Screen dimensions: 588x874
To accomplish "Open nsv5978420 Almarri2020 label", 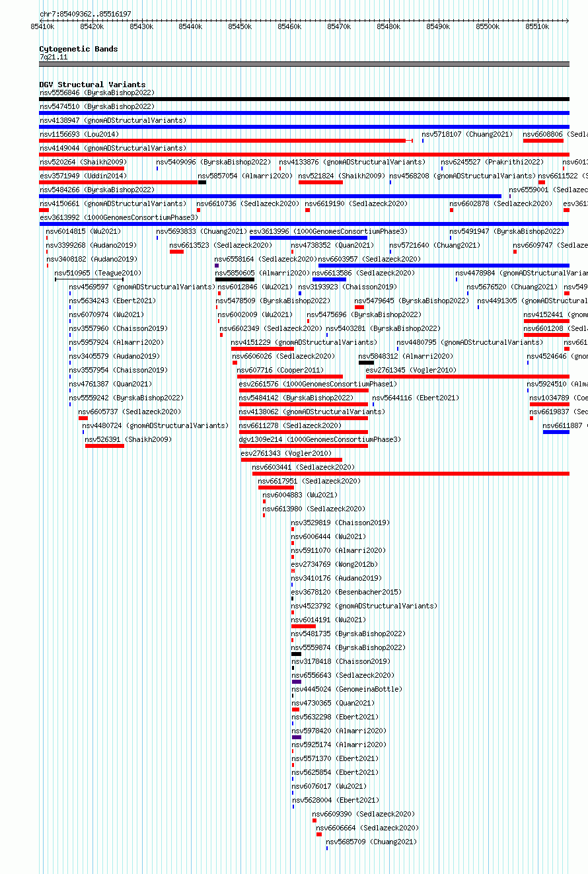I will (x=339, y=731).
